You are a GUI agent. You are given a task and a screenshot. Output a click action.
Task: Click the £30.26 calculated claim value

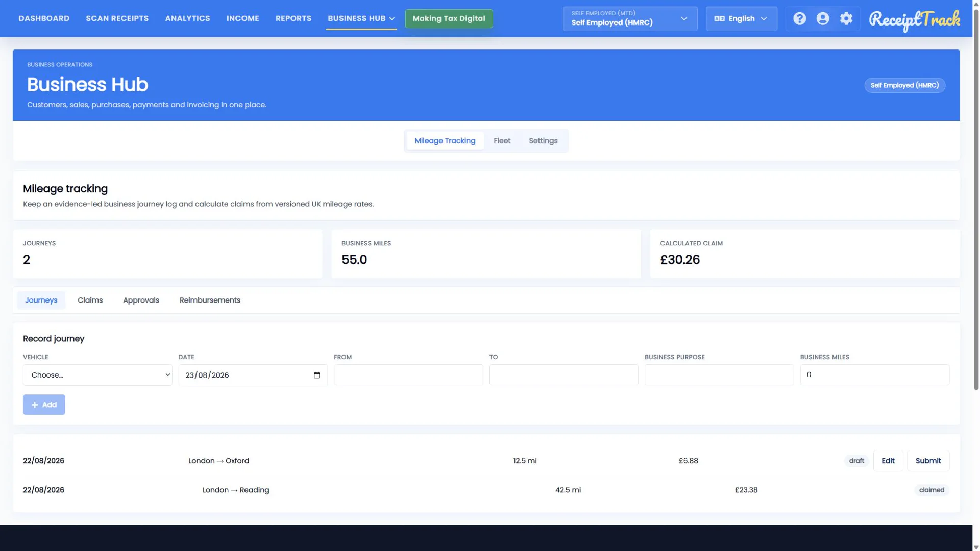[x=679, y=260]
